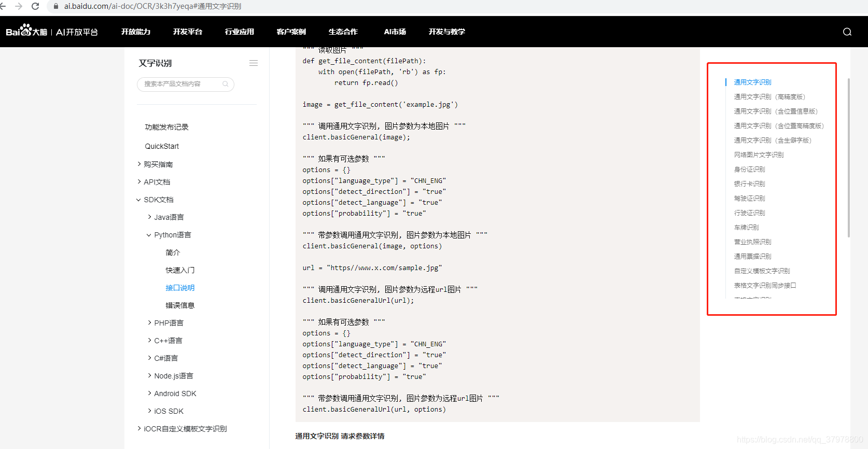Click the address bar lock icon

56,6
